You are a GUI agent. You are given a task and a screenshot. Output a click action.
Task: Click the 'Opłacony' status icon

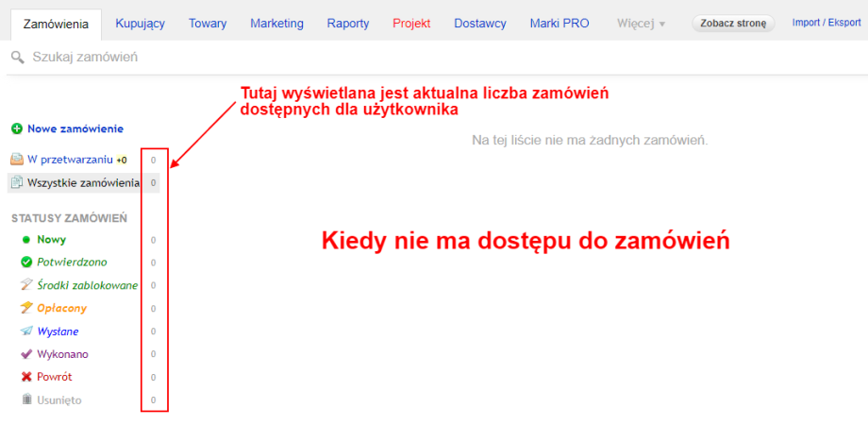click(26, 308)
